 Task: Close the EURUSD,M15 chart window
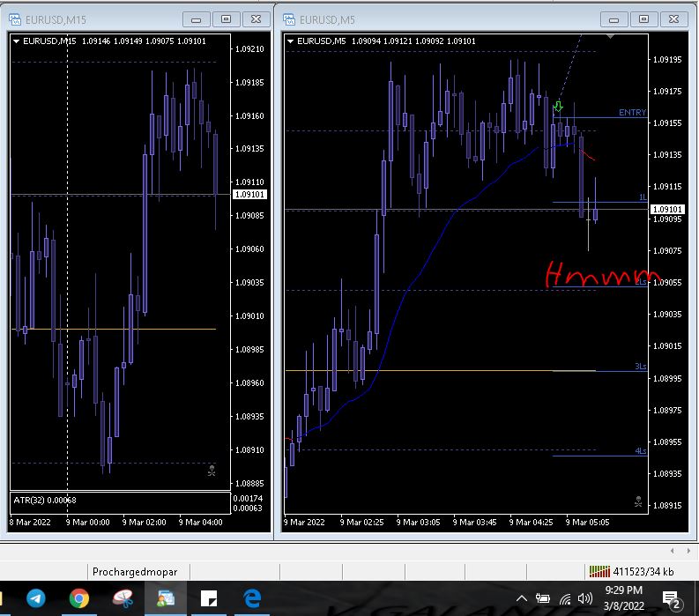click(256, 19)
